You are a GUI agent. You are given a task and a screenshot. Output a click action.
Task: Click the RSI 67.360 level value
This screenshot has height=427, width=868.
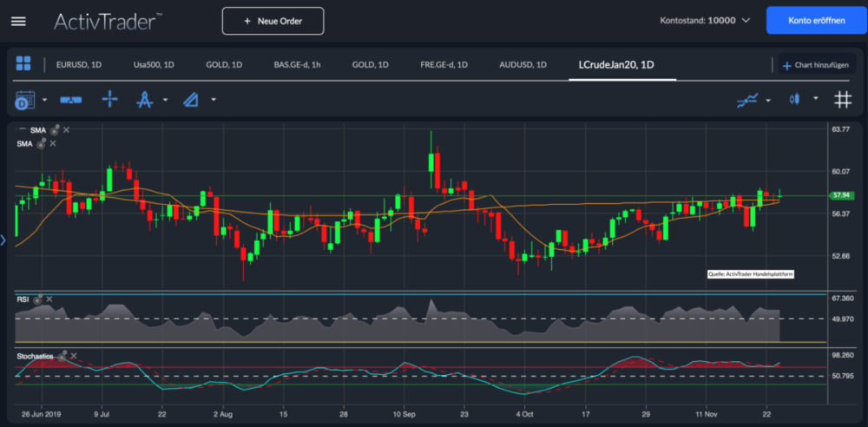tap(843, 299)
